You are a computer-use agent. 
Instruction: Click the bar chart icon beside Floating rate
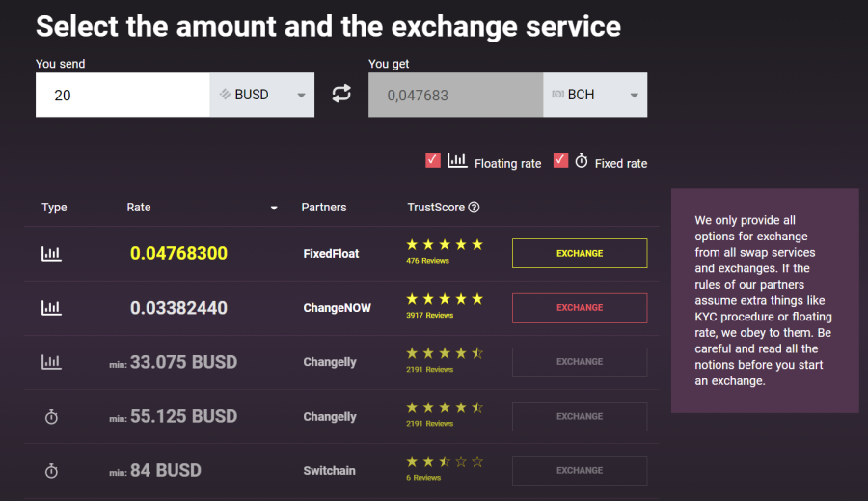[x=457, y=160]
